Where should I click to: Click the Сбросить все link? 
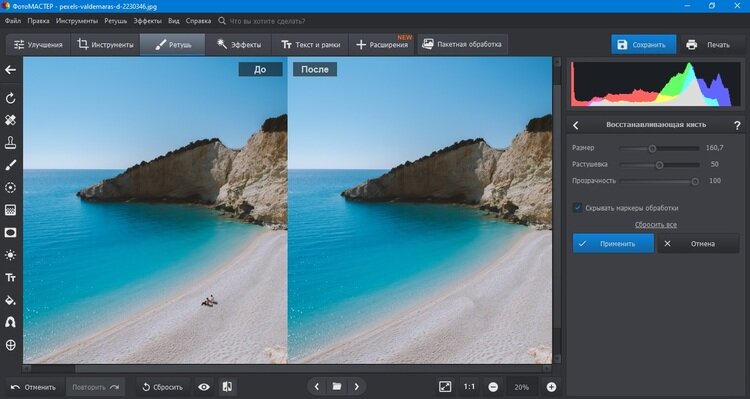(x=655, y=224)
